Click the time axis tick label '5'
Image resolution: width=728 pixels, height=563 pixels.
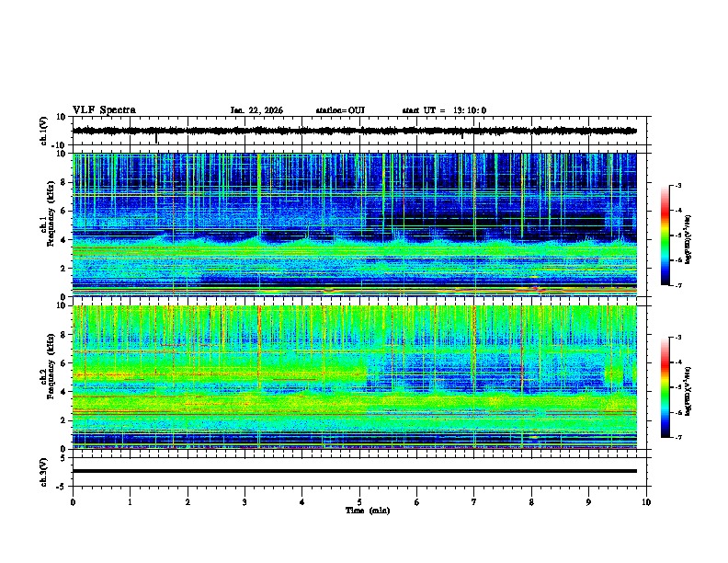pos(359,502)
